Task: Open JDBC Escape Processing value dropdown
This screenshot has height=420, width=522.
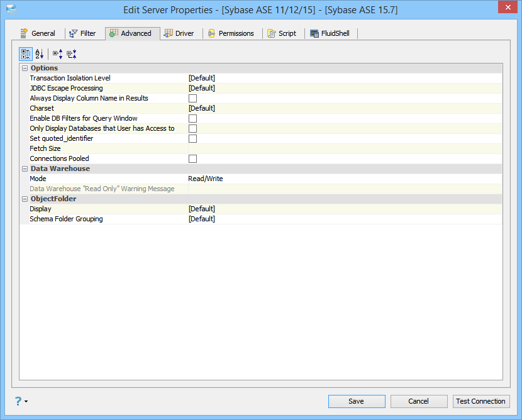Action: coord(345,88)
